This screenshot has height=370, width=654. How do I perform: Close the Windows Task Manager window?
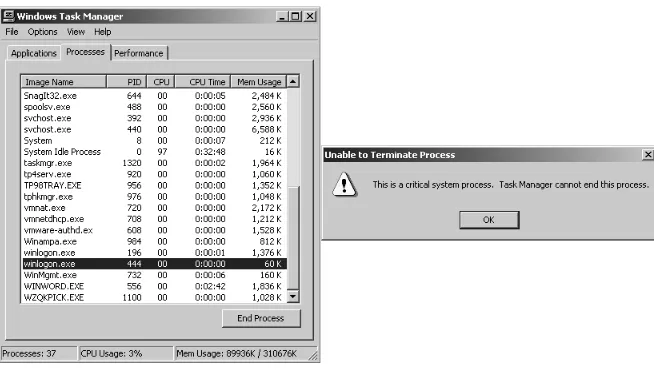[310, 17]
